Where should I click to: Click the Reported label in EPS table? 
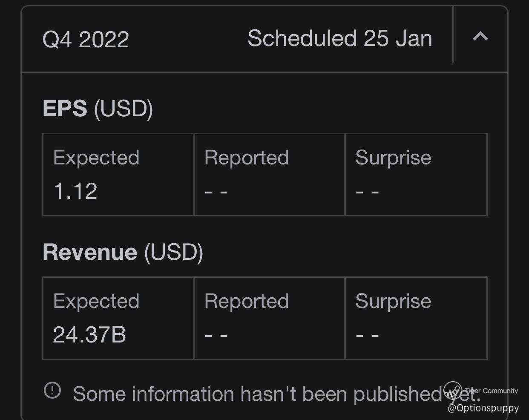[247, 158]
